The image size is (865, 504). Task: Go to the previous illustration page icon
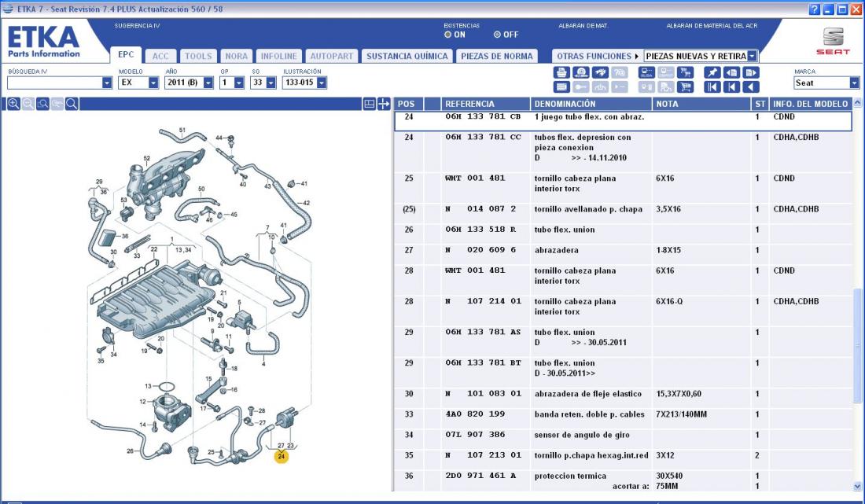(731, 73)
